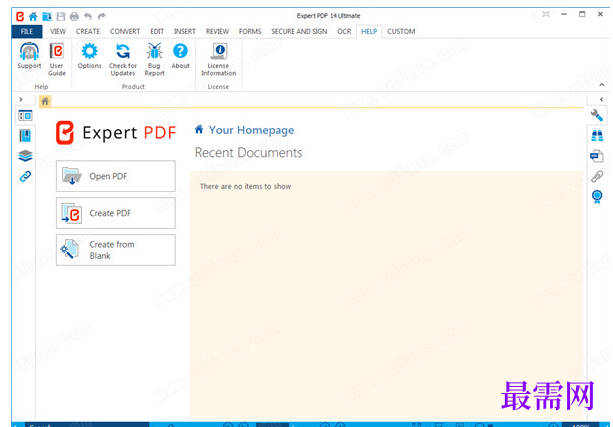613x427 pixels.
Task: Click the About question mark icon
Action: pyautogui.click(x=180, y=56)
